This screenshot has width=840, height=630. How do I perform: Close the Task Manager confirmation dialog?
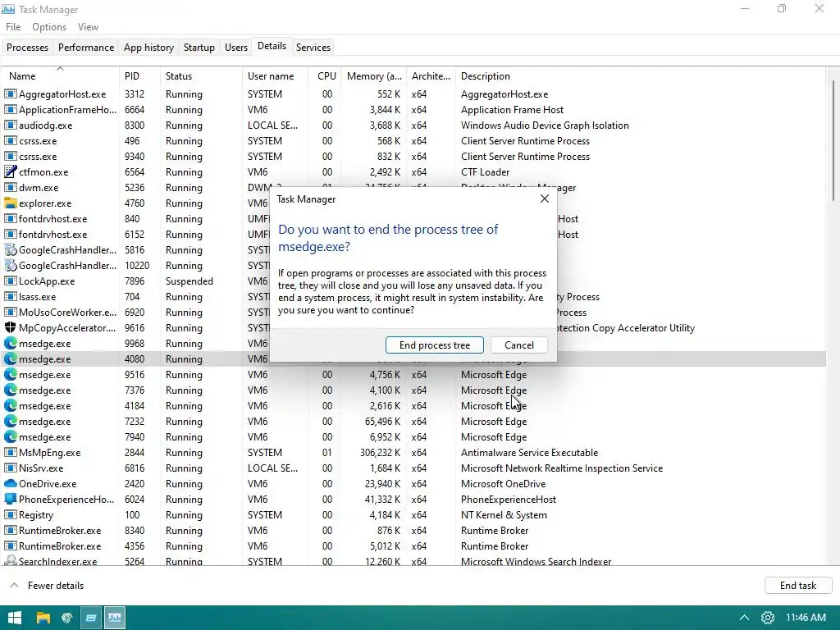(x=545, y=199)
